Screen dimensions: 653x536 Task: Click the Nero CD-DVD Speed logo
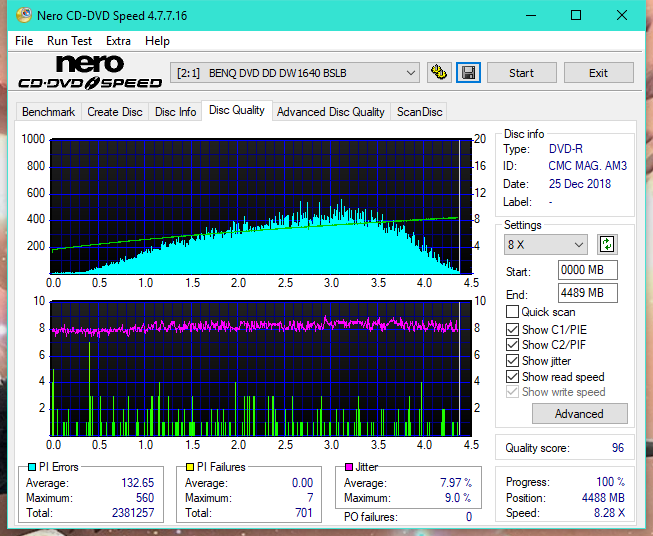[x=90, y=72]
